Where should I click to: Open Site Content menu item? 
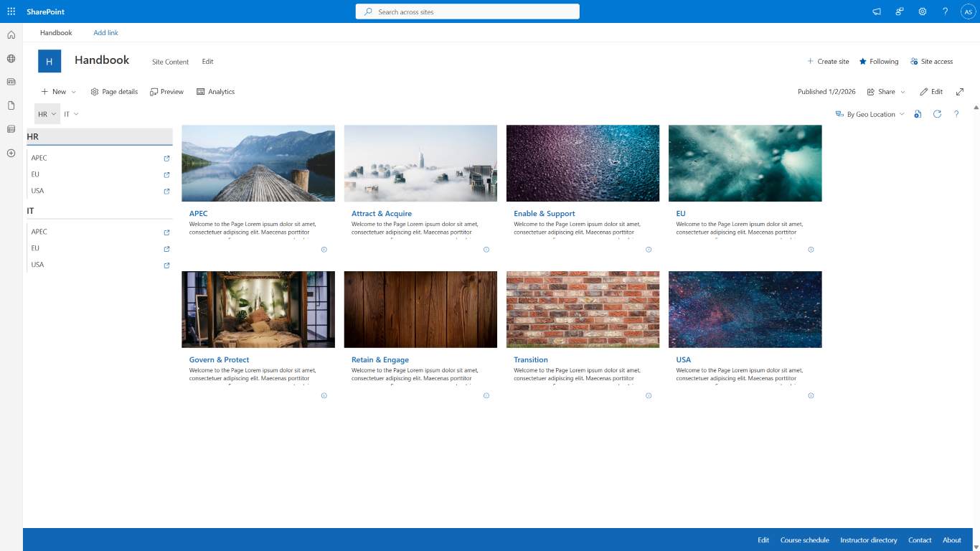[170, 62]
